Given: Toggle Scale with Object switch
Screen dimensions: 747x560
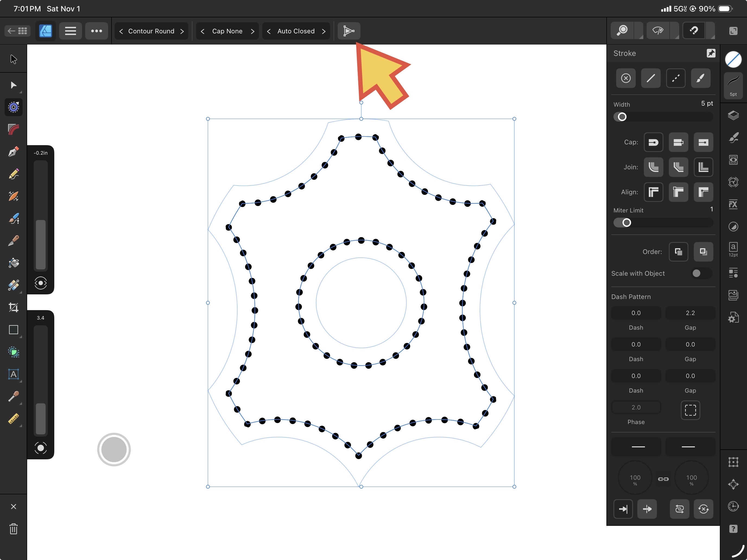Looking at the screenshot, I should coord(701,273).
